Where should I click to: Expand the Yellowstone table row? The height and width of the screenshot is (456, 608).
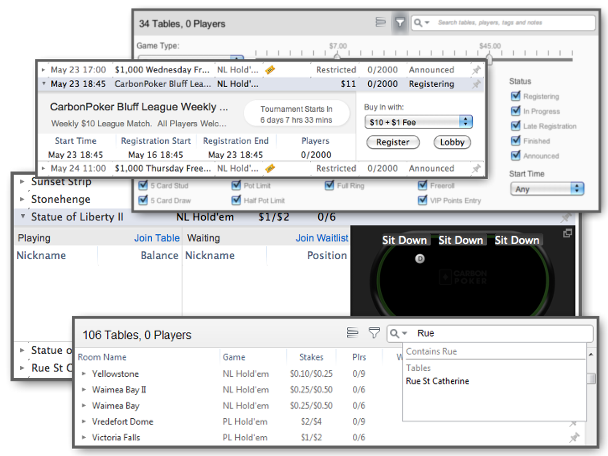[x=84, y=374]
